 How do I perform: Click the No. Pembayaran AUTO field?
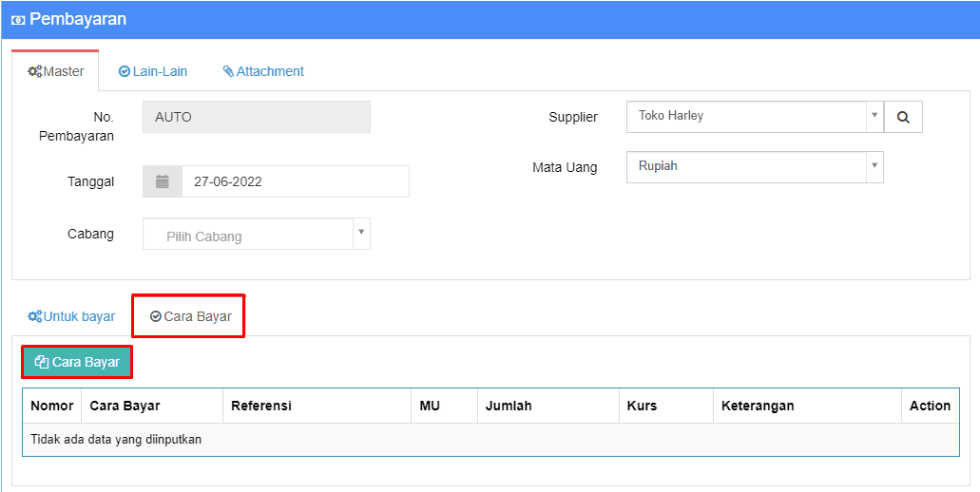[256, 117]
